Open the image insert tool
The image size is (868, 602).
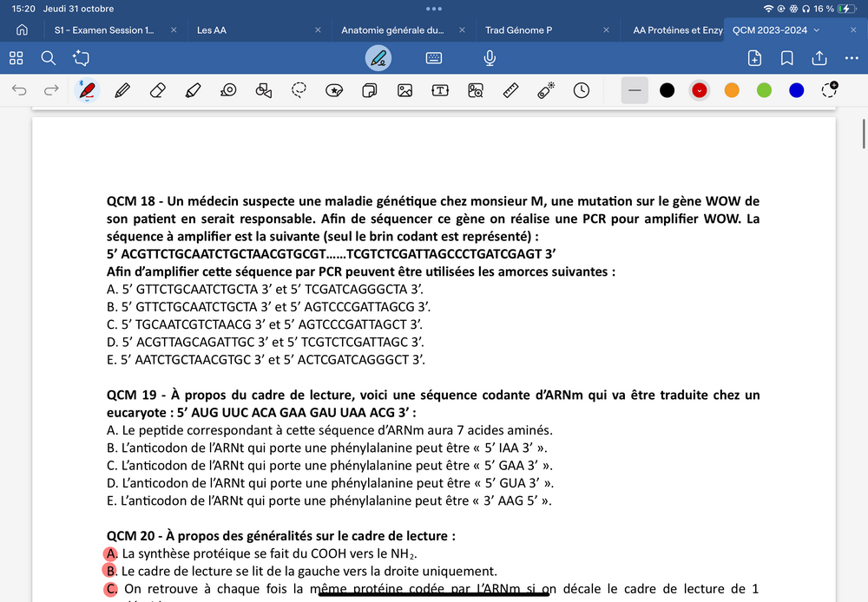(404, 90)
